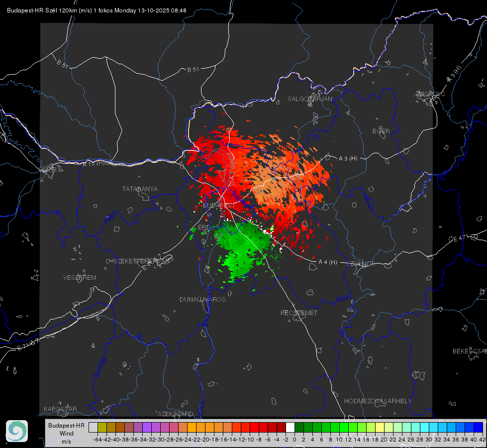Click the KECSKEMÉT city label
487x448 pixels.
coord(299,313)
